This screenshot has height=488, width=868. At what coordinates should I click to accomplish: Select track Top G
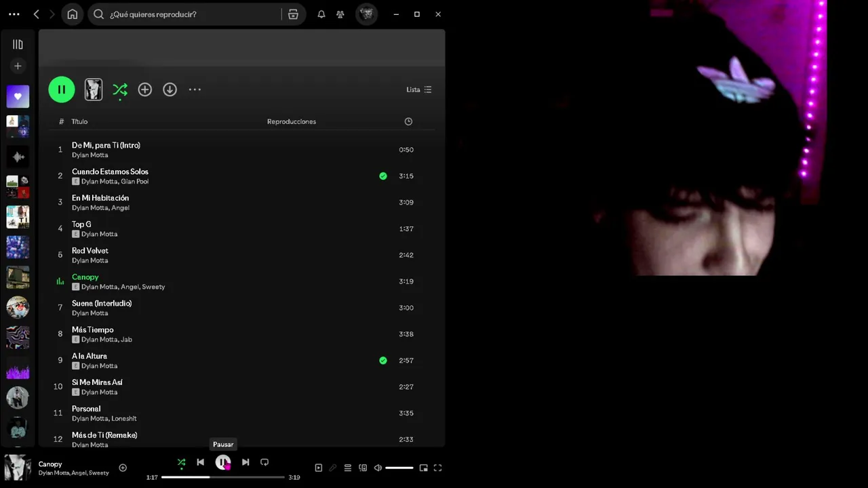pos(81,224)
